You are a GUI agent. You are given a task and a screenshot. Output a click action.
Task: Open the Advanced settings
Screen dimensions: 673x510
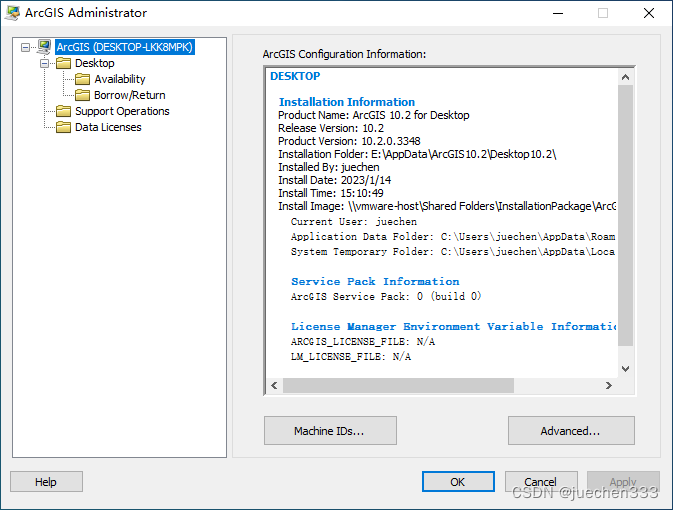[x=571, y=431]
